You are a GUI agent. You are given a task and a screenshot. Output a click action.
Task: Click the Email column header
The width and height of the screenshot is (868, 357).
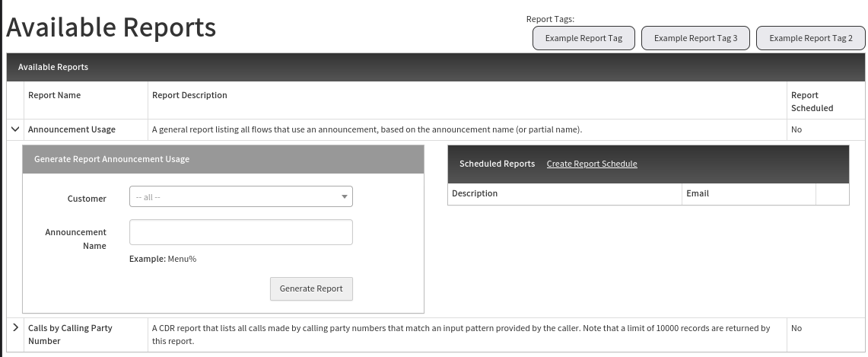point(697,193)
